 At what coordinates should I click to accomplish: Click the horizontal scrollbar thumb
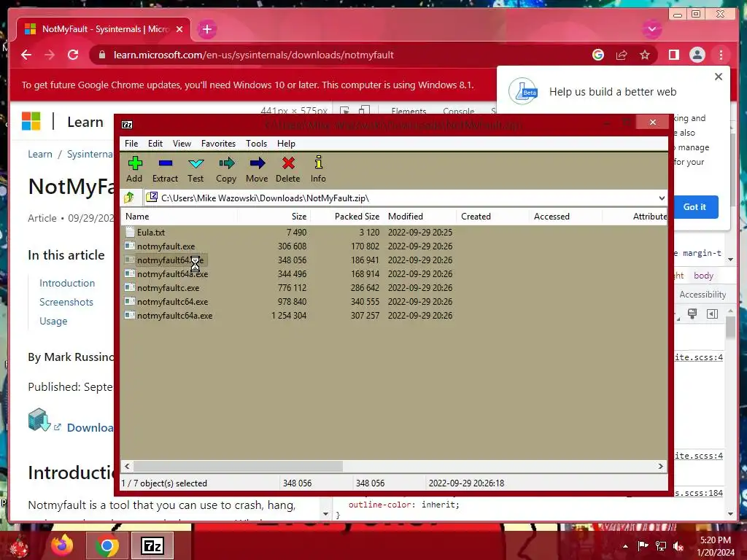pyautogui.click(x=238, y=466)
